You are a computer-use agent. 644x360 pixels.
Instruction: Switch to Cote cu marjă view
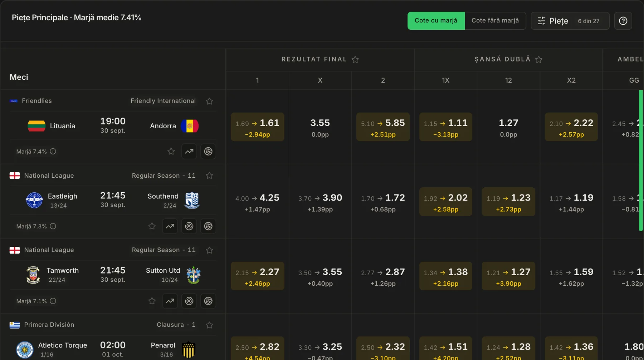pos(436,21)
